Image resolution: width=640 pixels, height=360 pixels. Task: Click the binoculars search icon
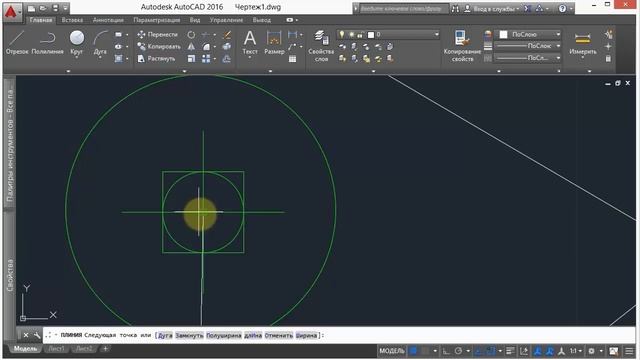point(455,8)
